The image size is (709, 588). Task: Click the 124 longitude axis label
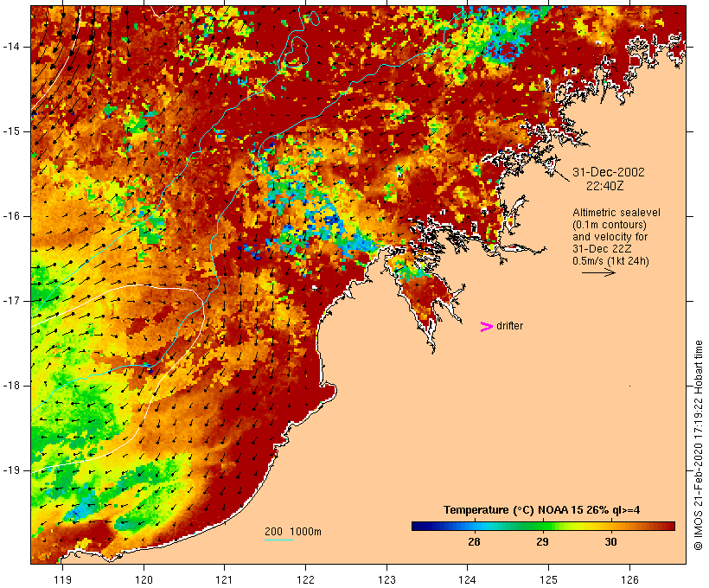pos(468,579)
